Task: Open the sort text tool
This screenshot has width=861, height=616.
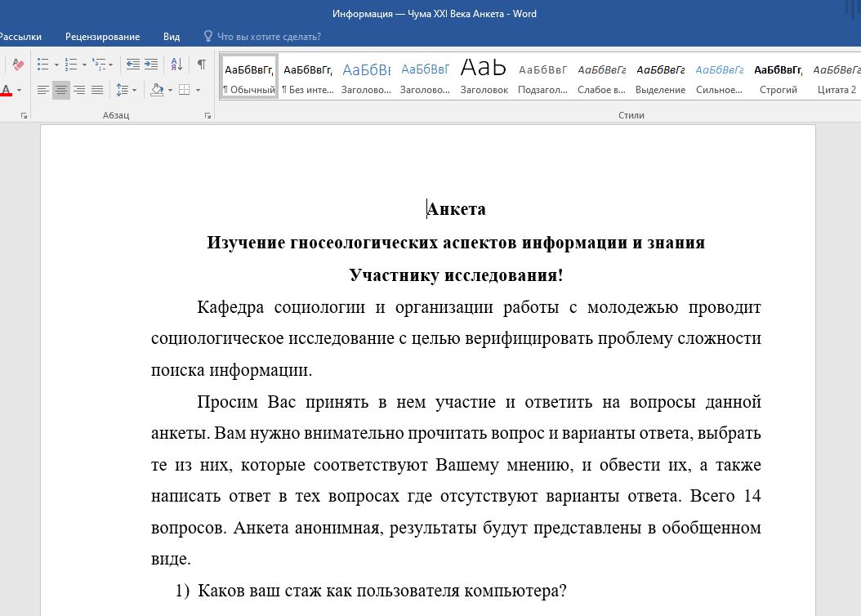Action: (176, 65)
